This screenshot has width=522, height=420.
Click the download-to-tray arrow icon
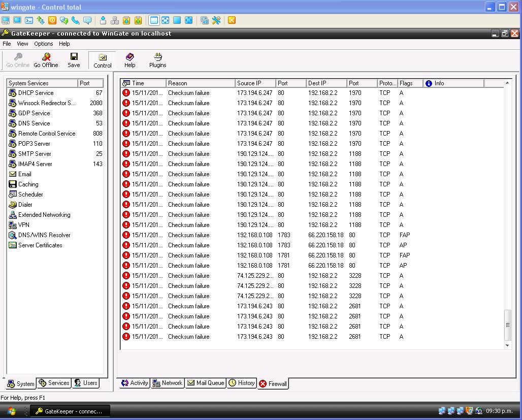[x=103, y=20]
